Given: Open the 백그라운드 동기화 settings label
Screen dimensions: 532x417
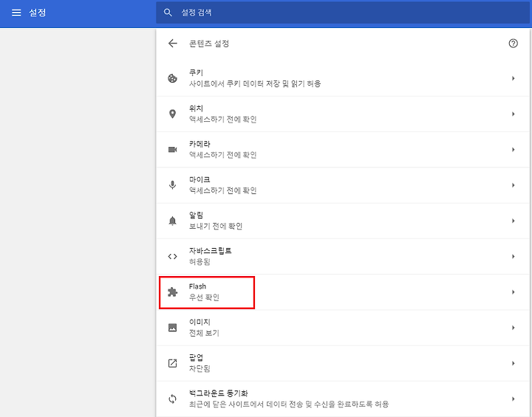Looking at the screenshot, I should click(x=219, y=393).
